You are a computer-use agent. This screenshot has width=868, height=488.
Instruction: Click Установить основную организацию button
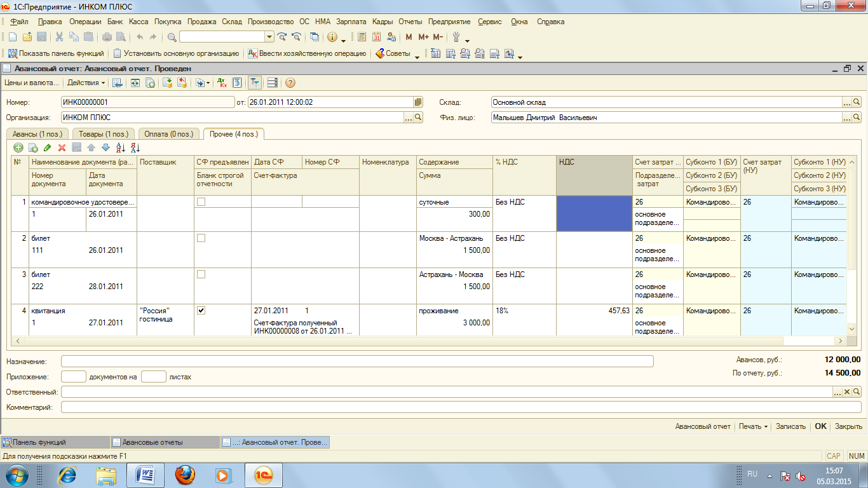tap(175, 54)
